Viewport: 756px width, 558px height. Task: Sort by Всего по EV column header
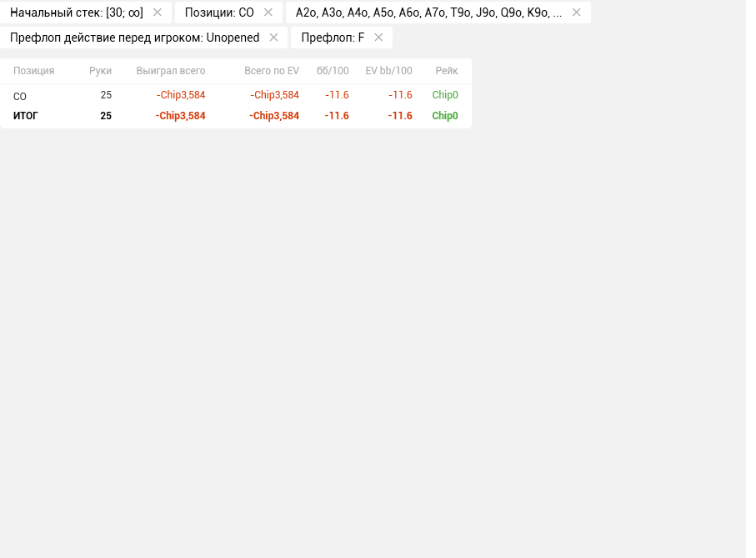272,71
